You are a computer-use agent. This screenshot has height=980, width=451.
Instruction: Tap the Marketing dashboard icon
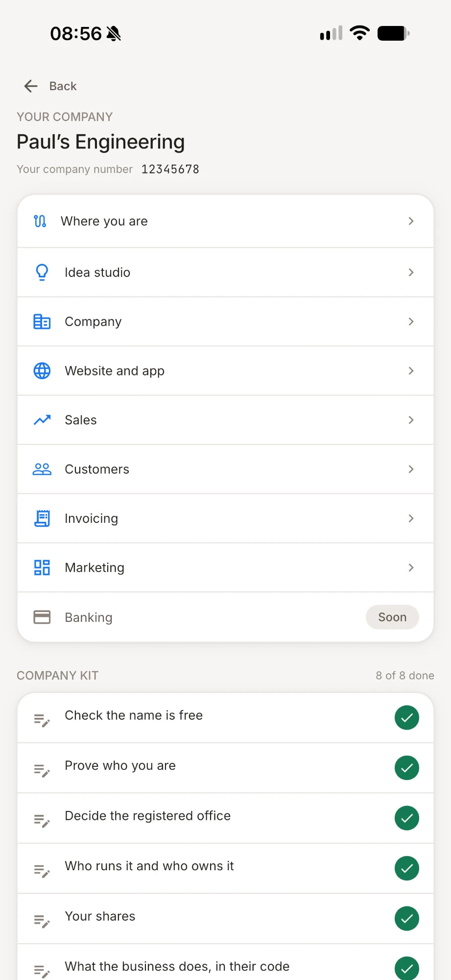pyautogui.click(x=42, y=567)
